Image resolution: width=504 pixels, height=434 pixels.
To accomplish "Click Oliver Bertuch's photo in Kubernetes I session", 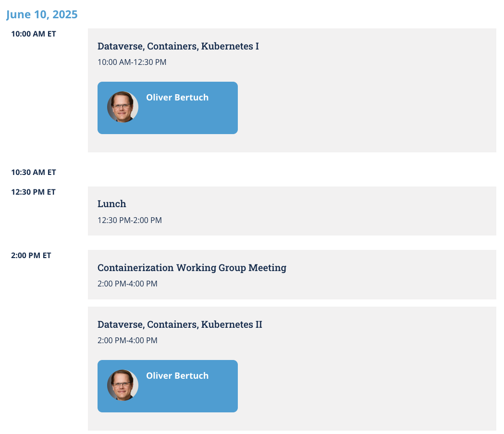I will [x=123, y=107].
